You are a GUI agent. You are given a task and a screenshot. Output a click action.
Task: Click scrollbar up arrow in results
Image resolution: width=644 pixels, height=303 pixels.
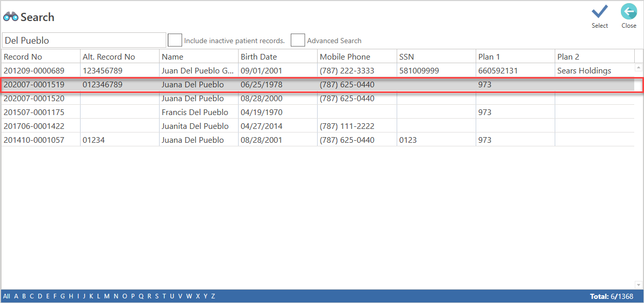point(639,67)
